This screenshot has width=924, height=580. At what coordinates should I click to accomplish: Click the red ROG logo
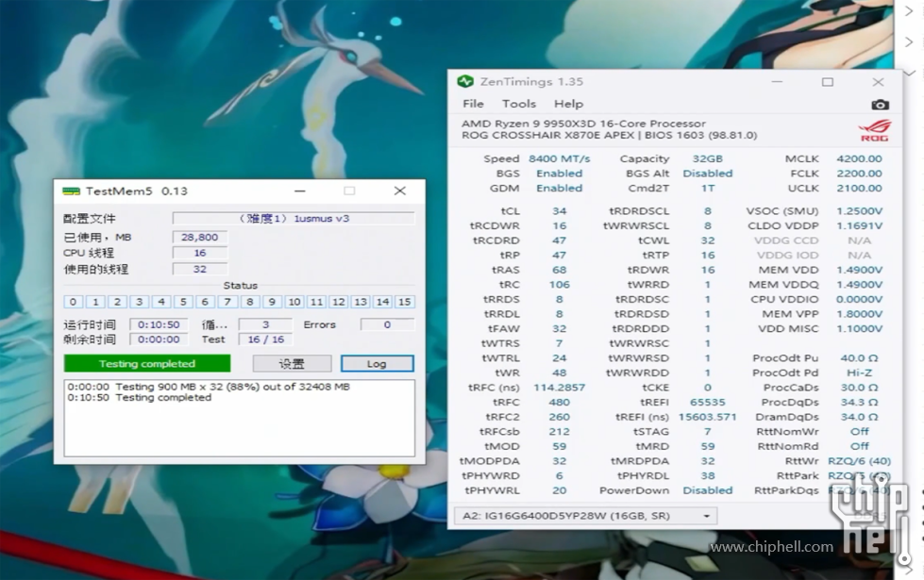pyautogui.click(x=875, y=130)
